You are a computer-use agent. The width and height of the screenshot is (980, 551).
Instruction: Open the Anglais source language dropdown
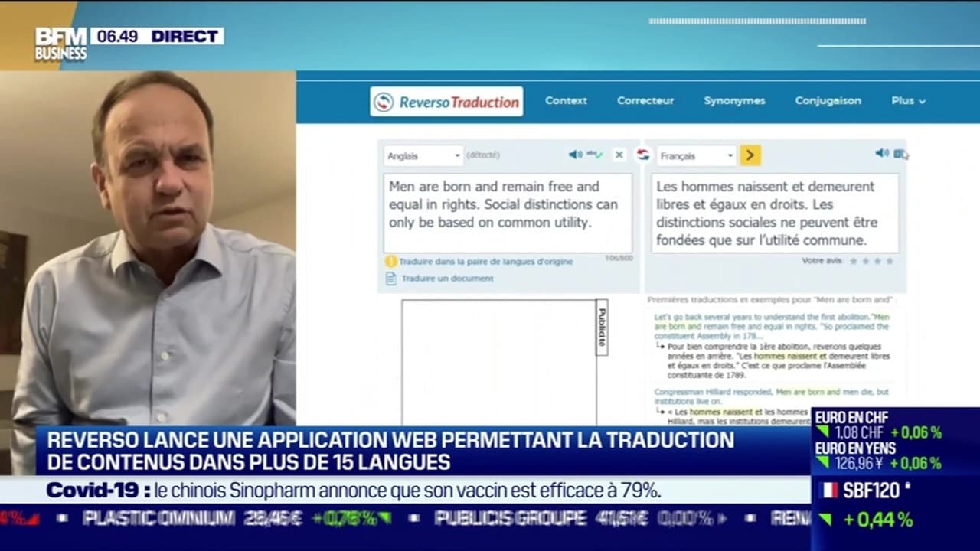coord(423,155)
